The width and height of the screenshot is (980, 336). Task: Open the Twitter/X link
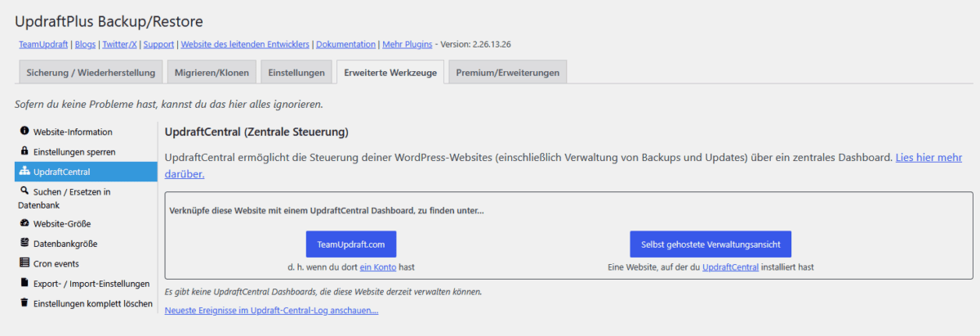(x=119, y=44)
